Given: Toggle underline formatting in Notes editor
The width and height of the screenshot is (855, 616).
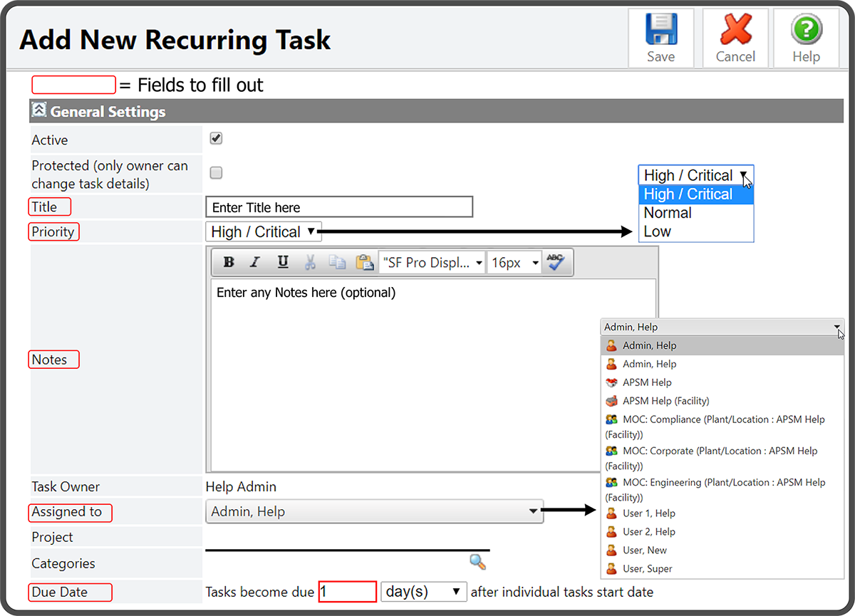Looking at the screenshot, I should [283, 262].
